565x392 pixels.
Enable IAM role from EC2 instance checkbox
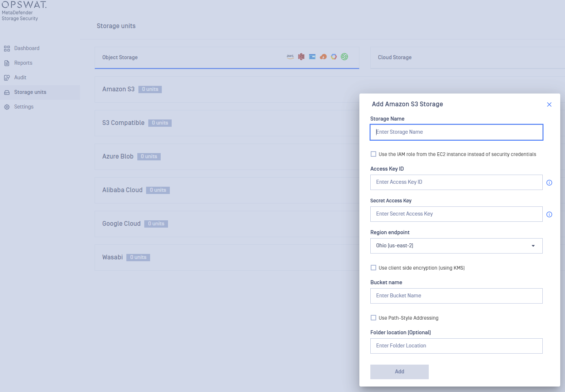coord(373,154)
